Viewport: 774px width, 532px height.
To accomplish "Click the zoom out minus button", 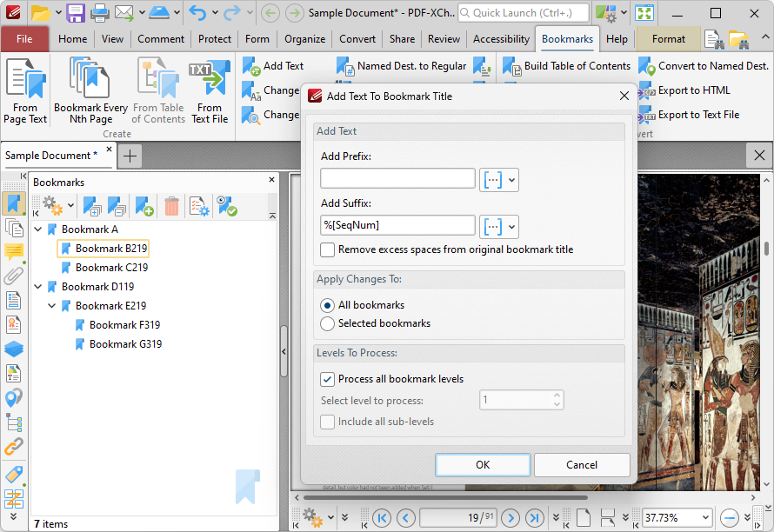I will click(x=729, y=518).
